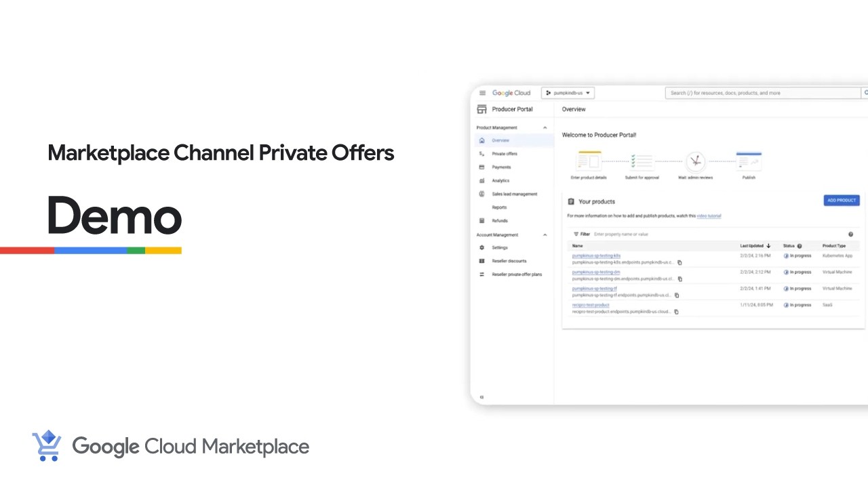Click the Your products clipboard icon

[571, 201]
